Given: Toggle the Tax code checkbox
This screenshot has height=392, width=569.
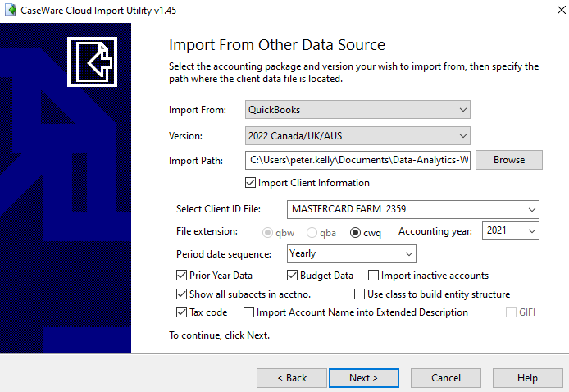Looking at the screenshot, I should pos(182,312).
